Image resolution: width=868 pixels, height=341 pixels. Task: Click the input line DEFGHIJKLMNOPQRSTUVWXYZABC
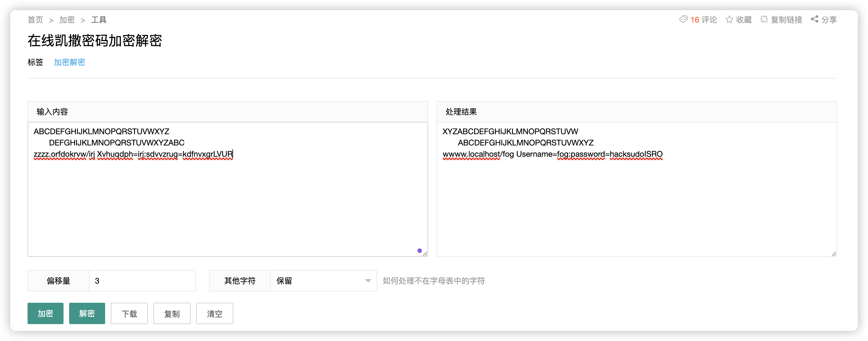click(x=117, y=143)
